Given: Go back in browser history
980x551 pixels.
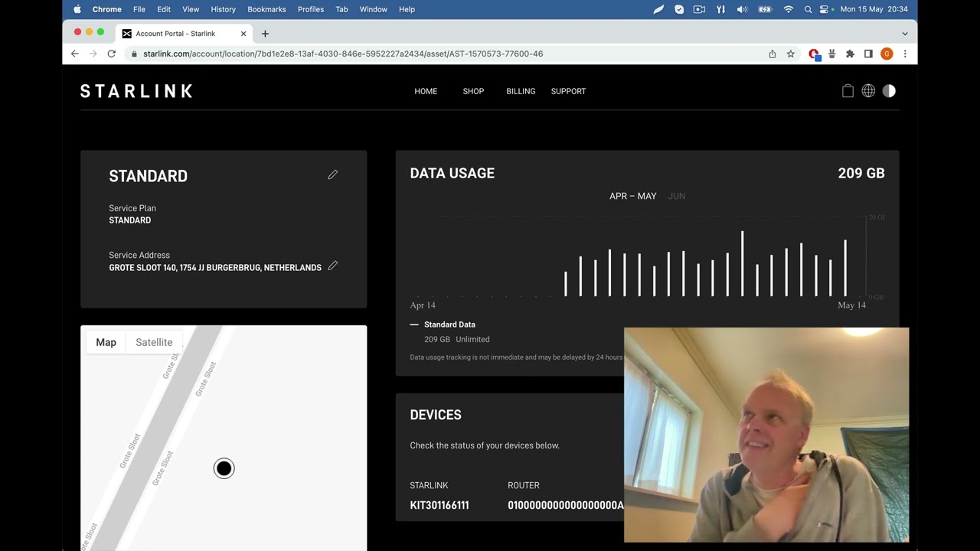Looking at the screenshot, I should pyautogui.click(x=74, y=54).
